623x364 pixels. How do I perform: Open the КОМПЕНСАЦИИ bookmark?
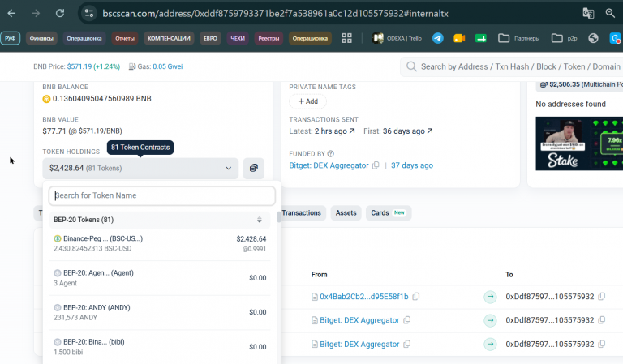169,38
